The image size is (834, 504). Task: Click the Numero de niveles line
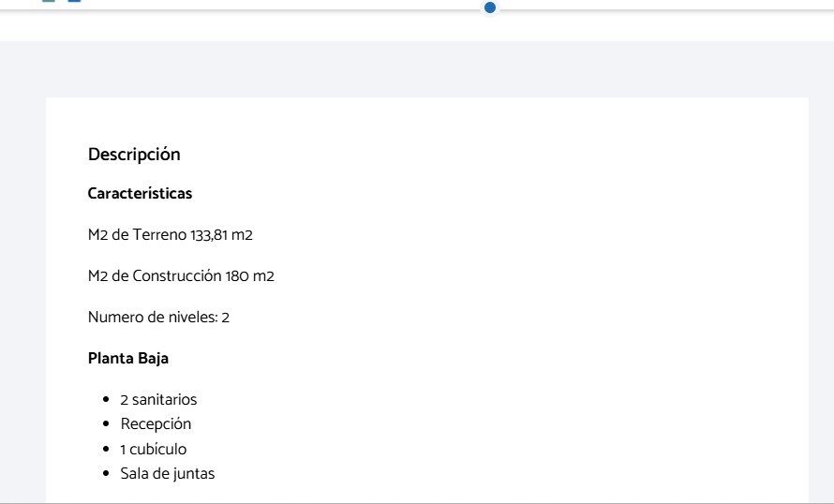tap(158, 318)
